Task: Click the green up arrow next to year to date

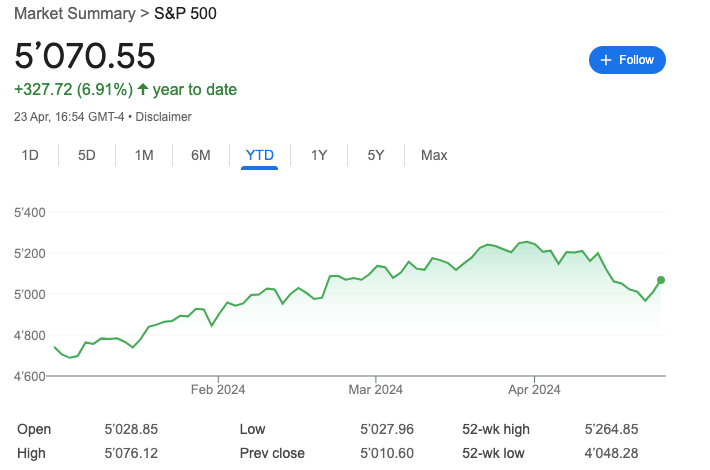Action: [143, 89]
